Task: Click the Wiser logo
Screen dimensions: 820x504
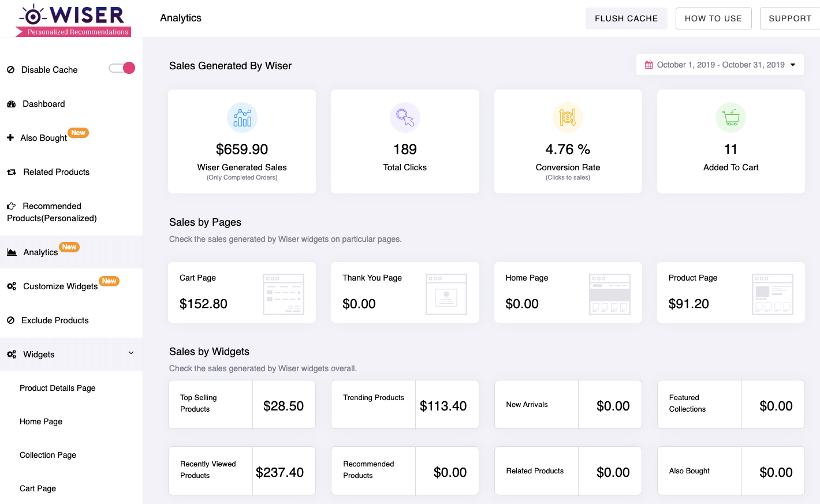Action: [73, 20]
